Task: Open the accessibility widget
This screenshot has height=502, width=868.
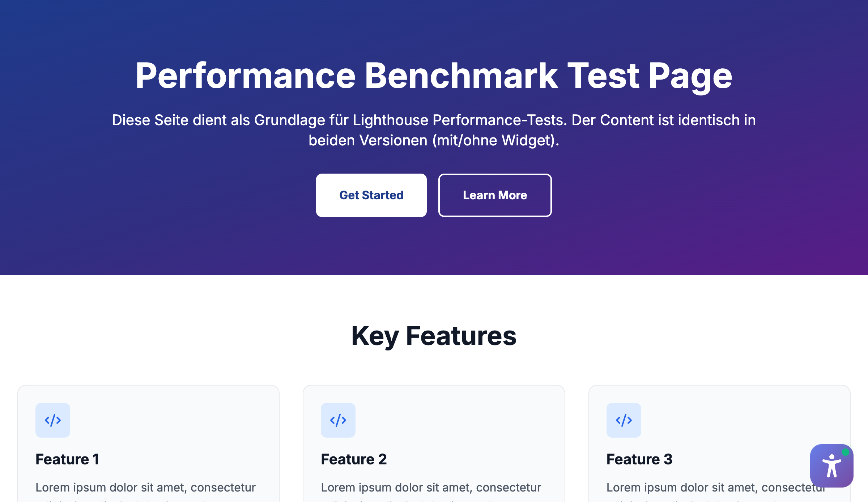Action: (831, 466)
